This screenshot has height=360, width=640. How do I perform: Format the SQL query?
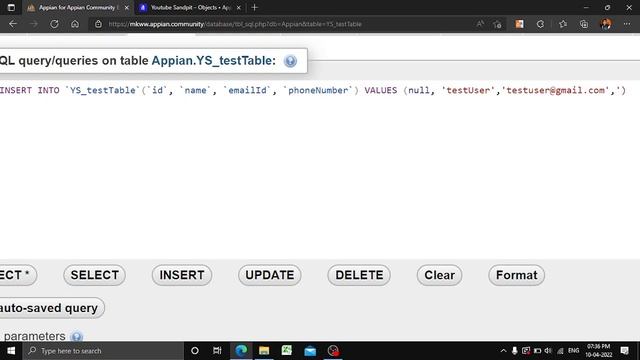516,275
